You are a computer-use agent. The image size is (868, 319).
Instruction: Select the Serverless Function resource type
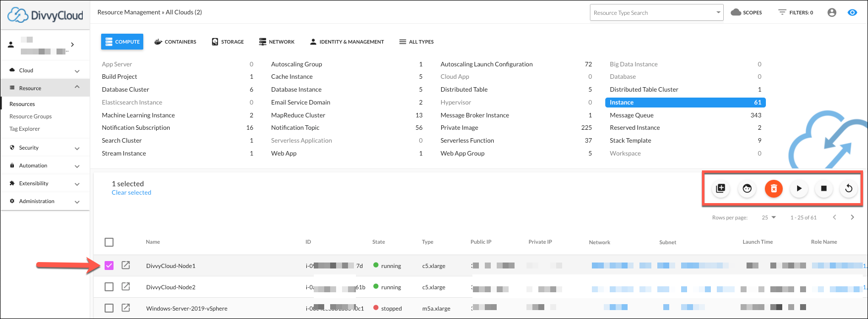click(467, 140)
